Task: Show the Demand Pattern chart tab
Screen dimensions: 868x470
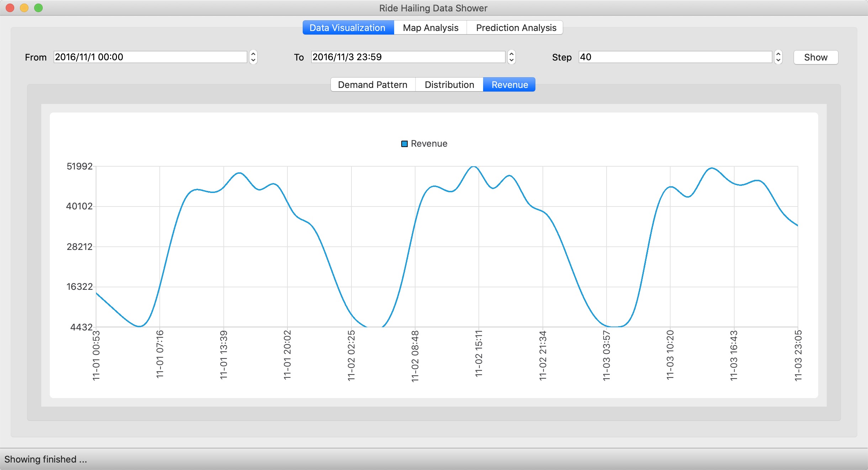Action: 372,85
